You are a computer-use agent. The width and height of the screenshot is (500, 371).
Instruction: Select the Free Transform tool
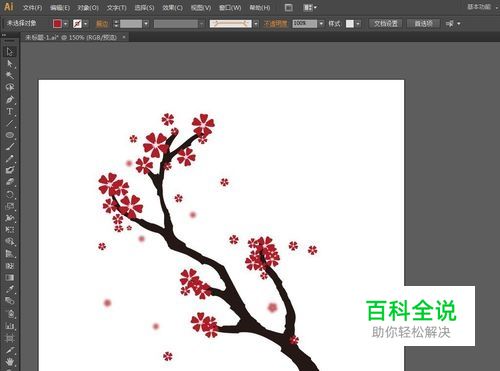[x=10, y=230]
